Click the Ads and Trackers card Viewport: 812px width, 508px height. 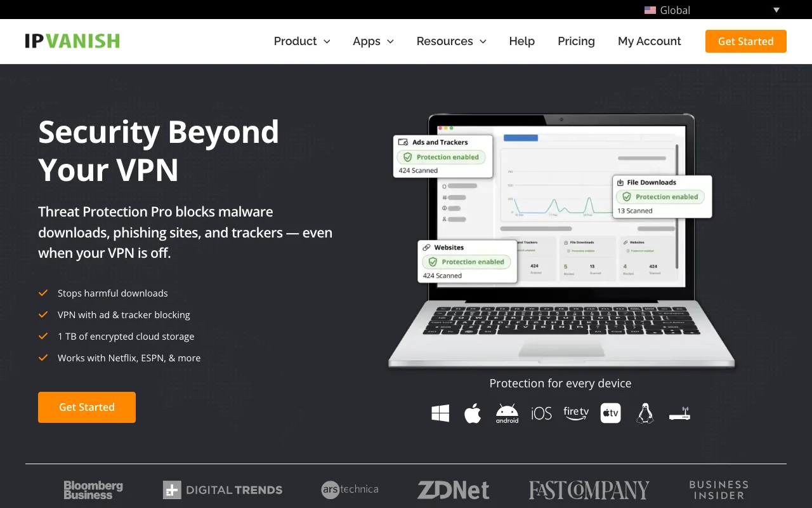coord(443,156)
